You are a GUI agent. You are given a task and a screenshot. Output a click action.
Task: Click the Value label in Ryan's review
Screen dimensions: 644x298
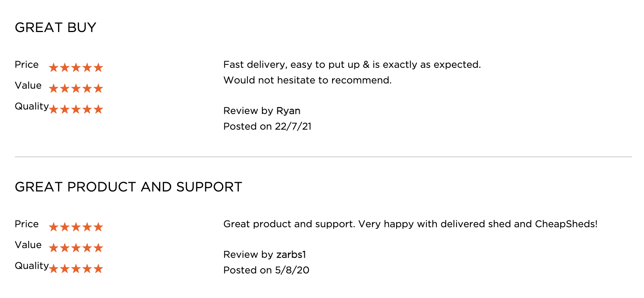pyautogui.click(x=28, y=86)
